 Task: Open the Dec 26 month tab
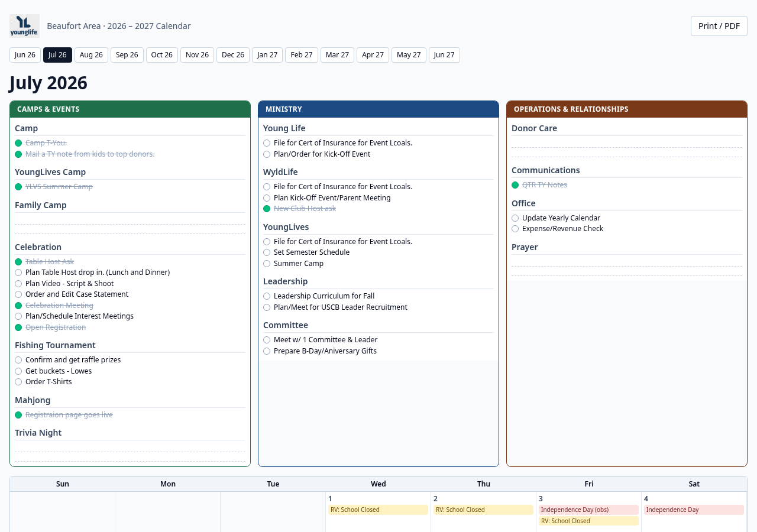pos(233,55)
